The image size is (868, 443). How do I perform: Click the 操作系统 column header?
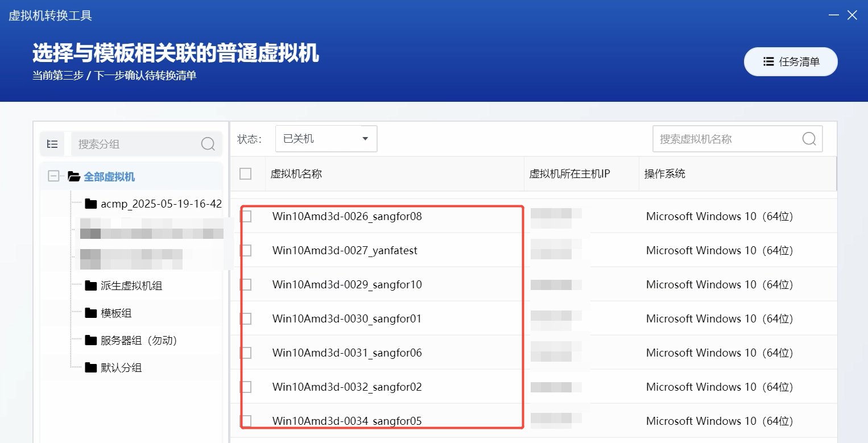coord(664,174)
